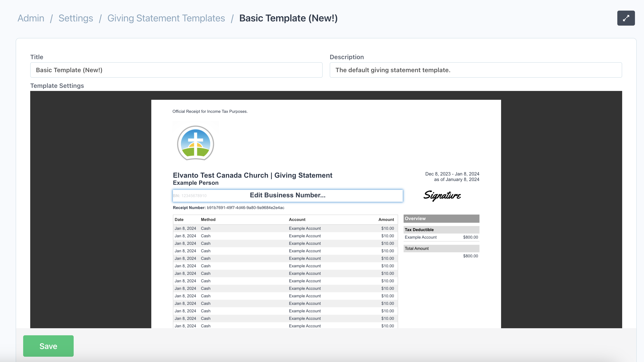The height and width of the screenshot is (362, 644).
Task: Click Edit Business Number overlay
Action: [288, 195]
